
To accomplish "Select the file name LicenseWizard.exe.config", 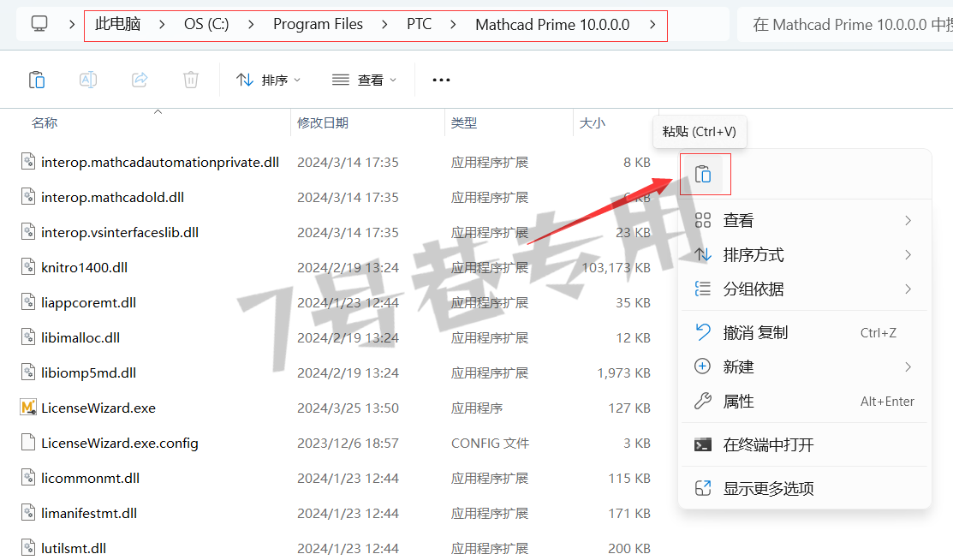I will [x=120, y=444].
